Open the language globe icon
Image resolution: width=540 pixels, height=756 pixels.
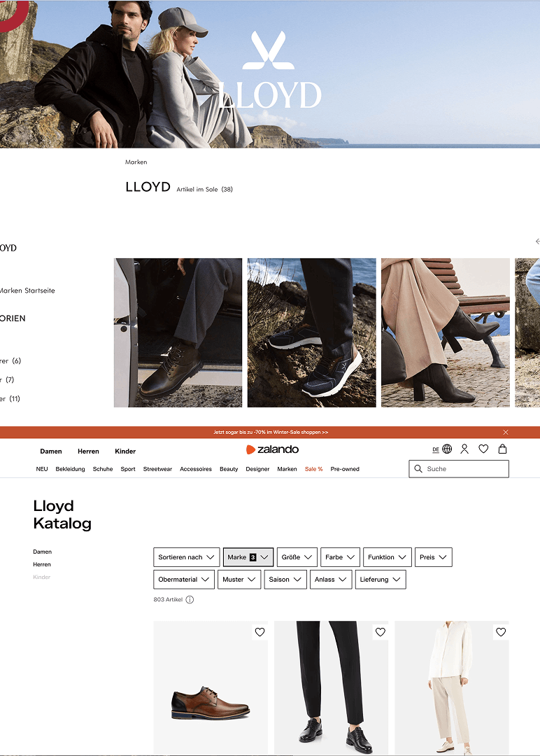tap(447, 449)
